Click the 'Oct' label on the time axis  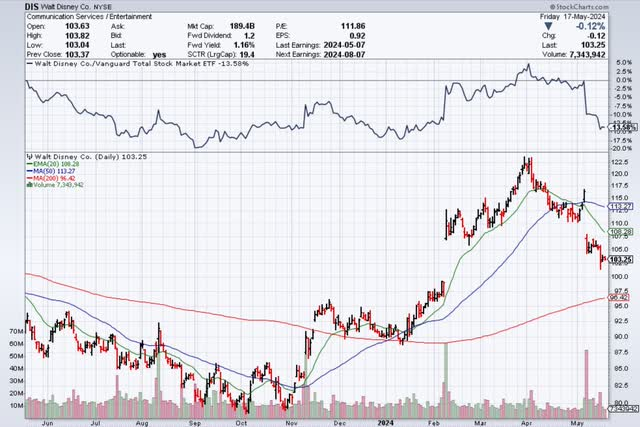[241, 423]
